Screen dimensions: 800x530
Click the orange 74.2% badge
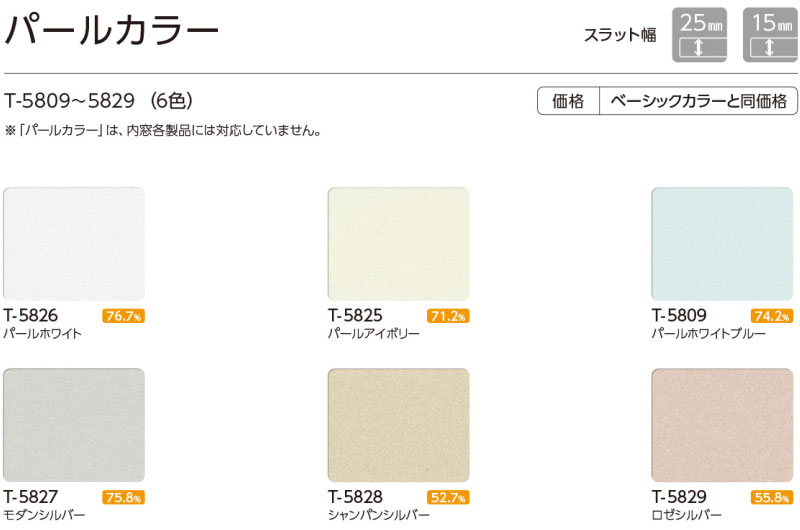coord(771,316)
